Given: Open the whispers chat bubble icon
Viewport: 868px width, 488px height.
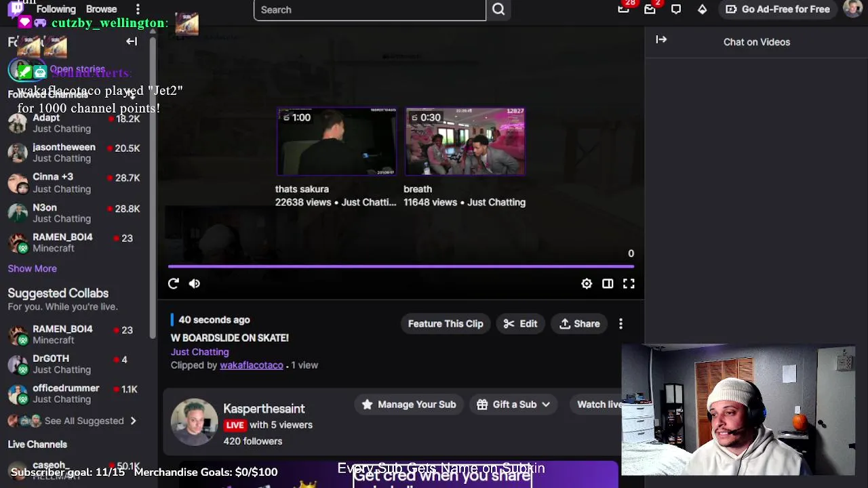Looking at the screenshot, I should click(x=676, y=9).
